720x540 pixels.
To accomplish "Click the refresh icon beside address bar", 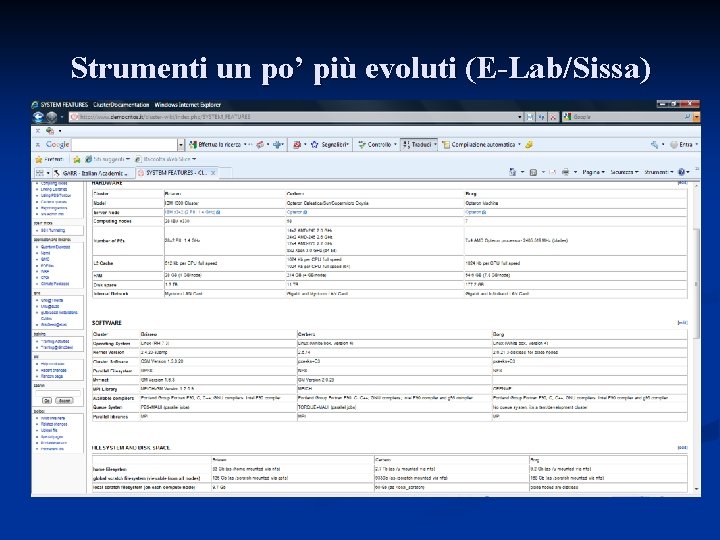I will 541,117.
